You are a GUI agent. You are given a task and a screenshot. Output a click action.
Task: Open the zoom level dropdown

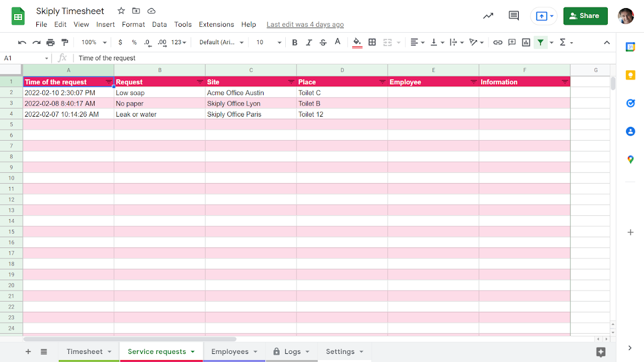coord(94,42)
